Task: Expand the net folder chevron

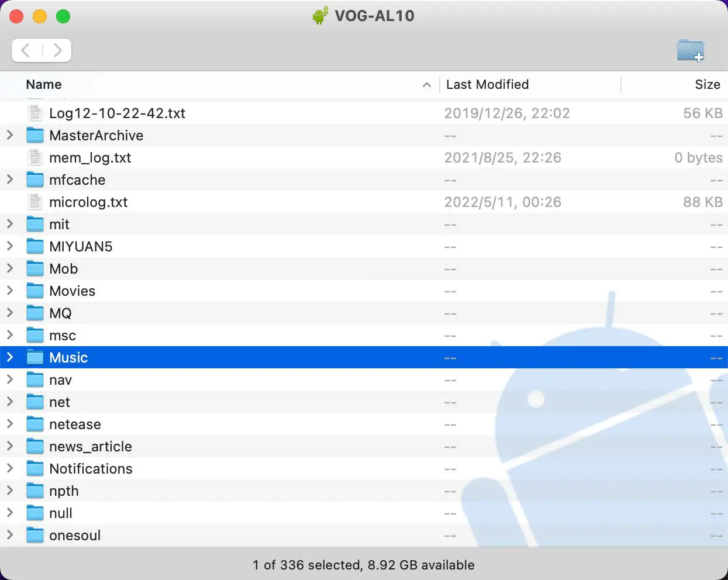Action: (10, 402)
